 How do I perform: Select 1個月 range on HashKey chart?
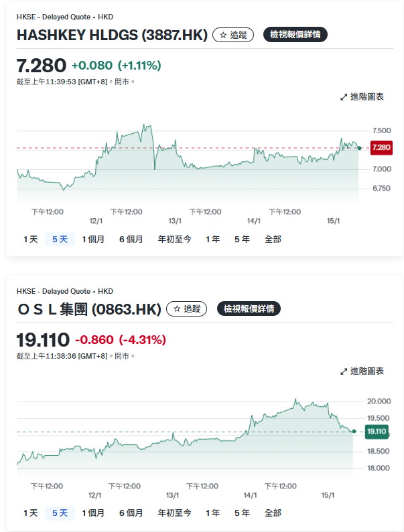tap(93, 239)
